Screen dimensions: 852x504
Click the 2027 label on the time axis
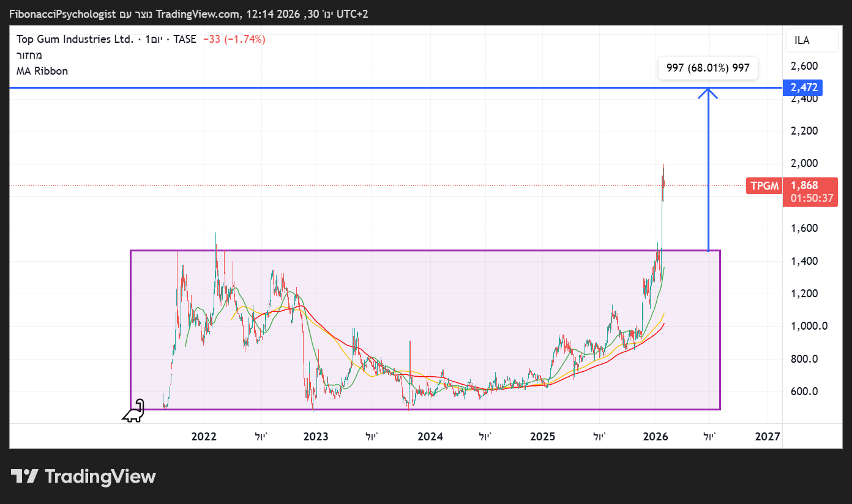pos(768,437)
